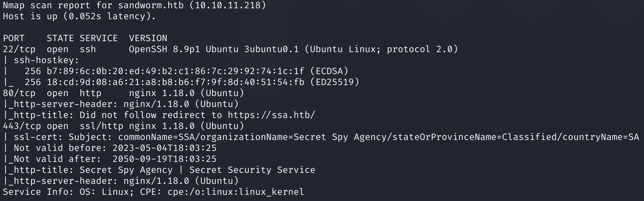Click the VERSION column header
Screen dimensions: 644x201
tap(148, 38)
